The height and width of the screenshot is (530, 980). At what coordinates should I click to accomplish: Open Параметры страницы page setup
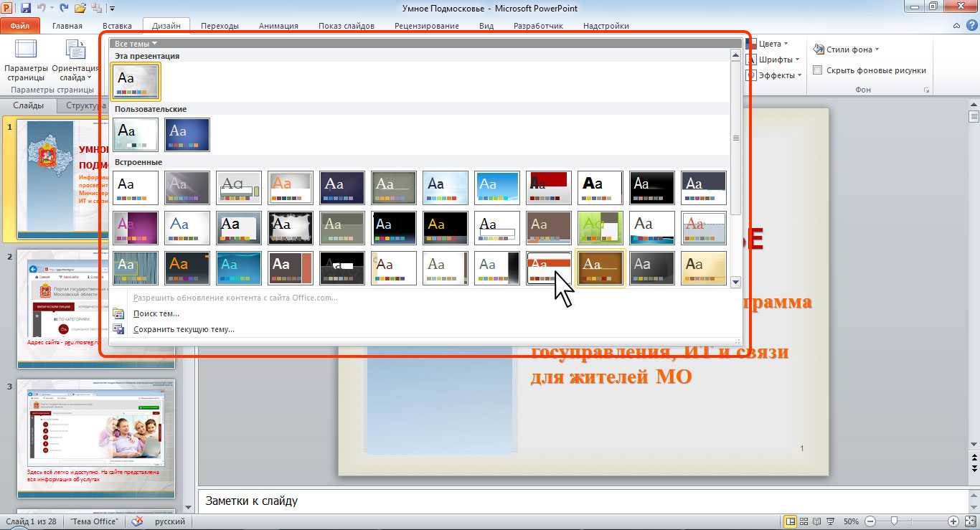tap(26, 60)
